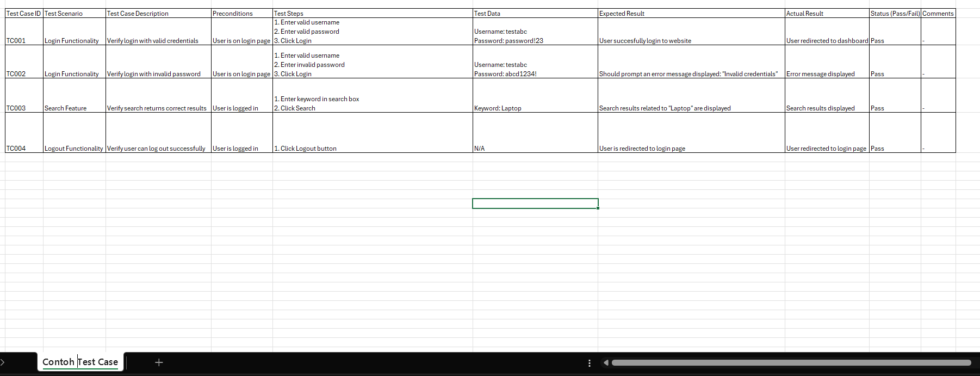The width and height of the screenshot is (980, 376).
Task: Select the Test Case ID header cell
Action: point(23,14)
